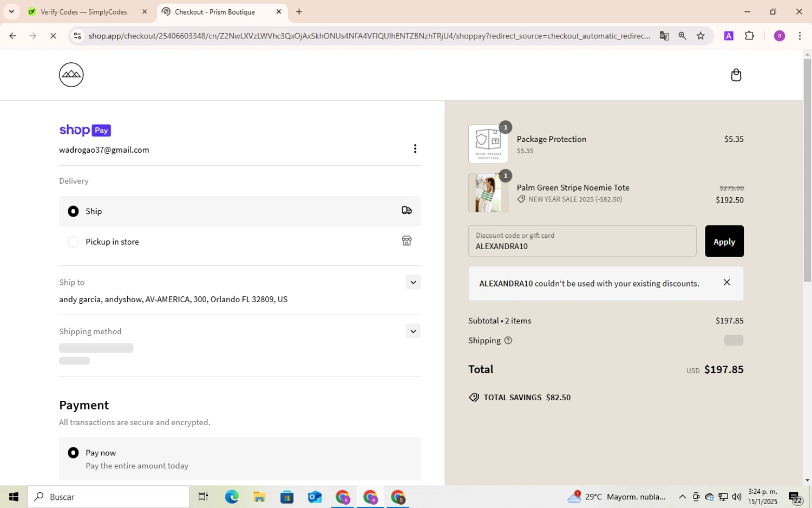812x508 pixels.
Task: Click the Discount code or gift card field
Action: (x=582, y=241)
